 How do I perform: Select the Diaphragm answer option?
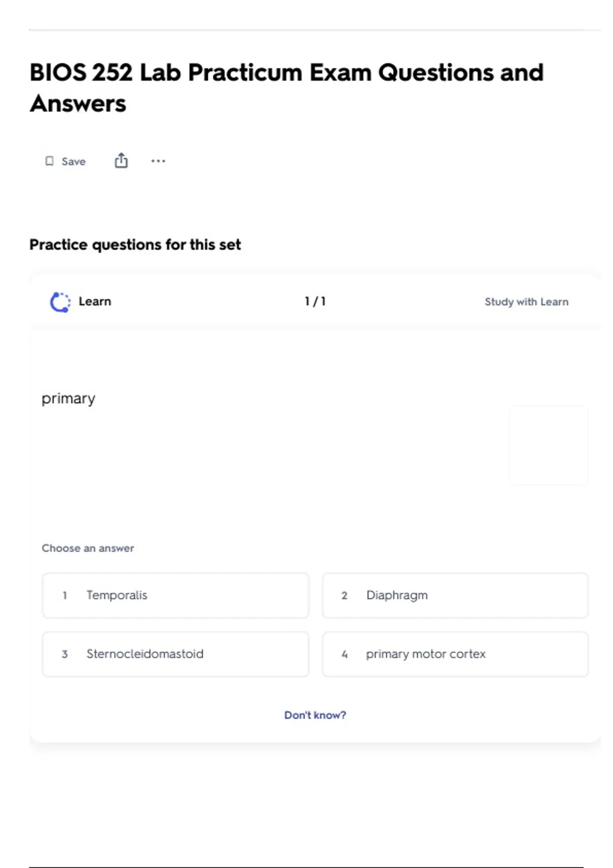[x=397, y=595]
